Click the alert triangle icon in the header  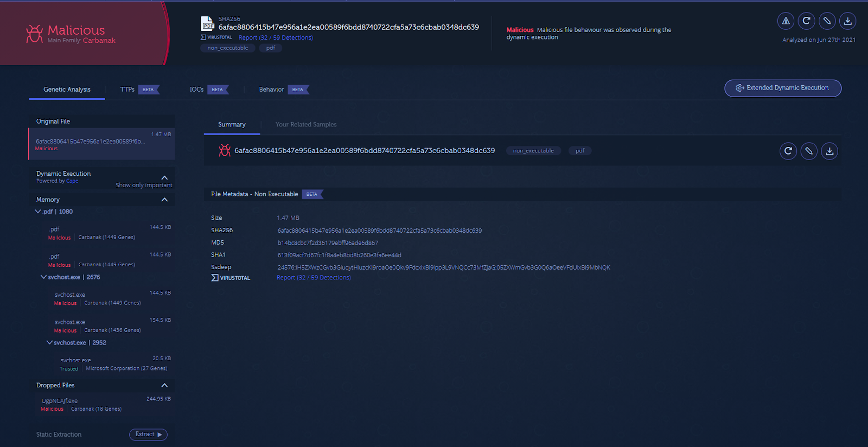click(786, 21)
